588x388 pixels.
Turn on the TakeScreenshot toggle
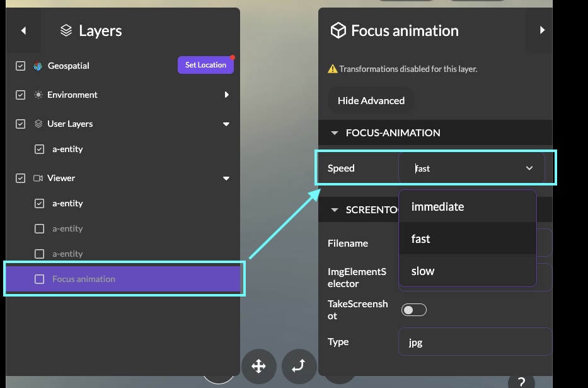point(414,310)
